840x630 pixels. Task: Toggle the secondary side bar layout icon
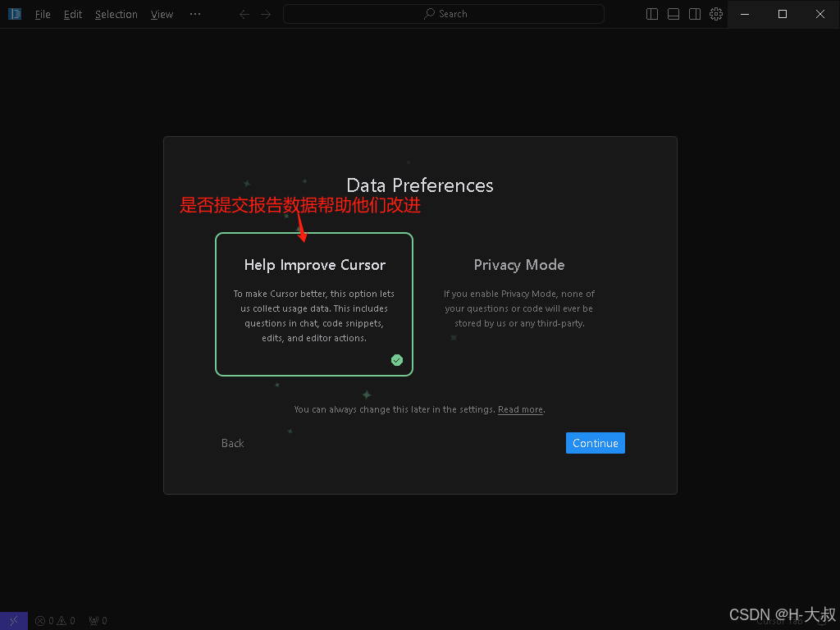click(695, 14)
